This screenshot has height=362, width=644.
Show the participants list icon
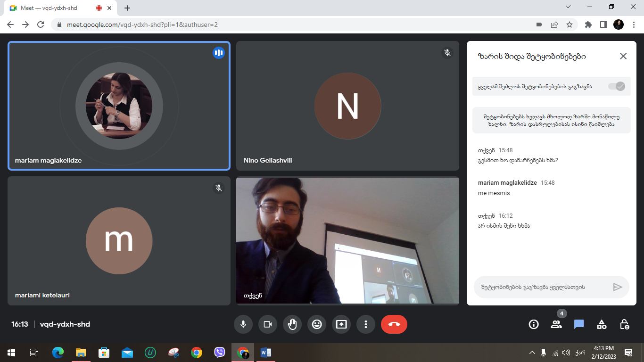pos(556,324)
